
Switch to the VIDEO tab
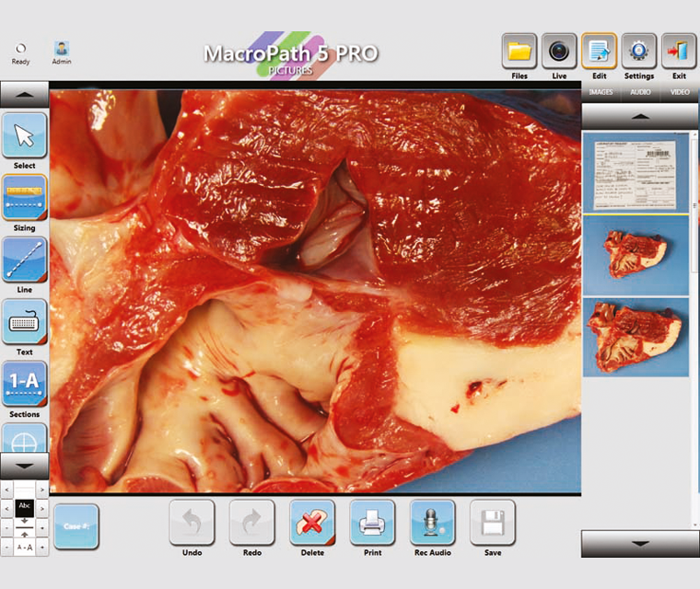coord(680,93)
